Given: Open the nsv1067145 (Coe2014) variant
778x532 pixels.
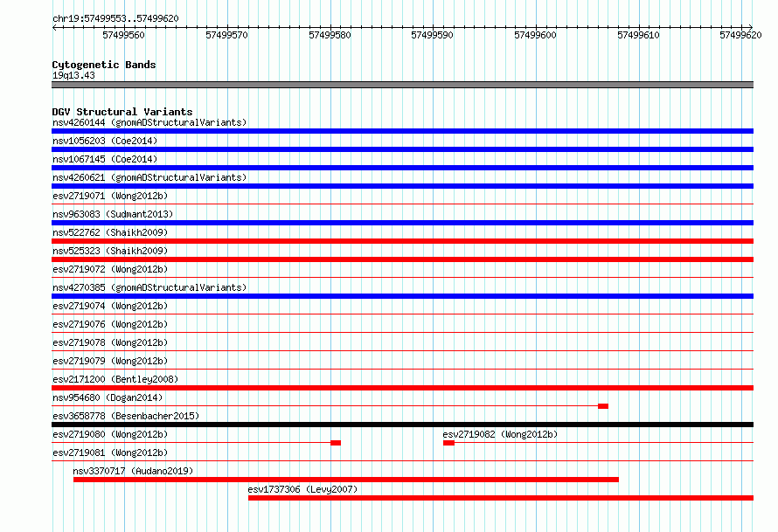Looking at the screenshot, I should pos(105,159).
